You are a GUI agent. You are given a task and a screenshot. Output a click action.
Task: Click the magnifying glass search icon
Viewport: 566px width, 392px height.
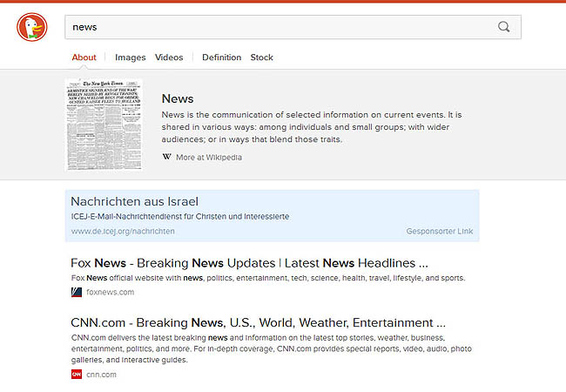point(503,27)
